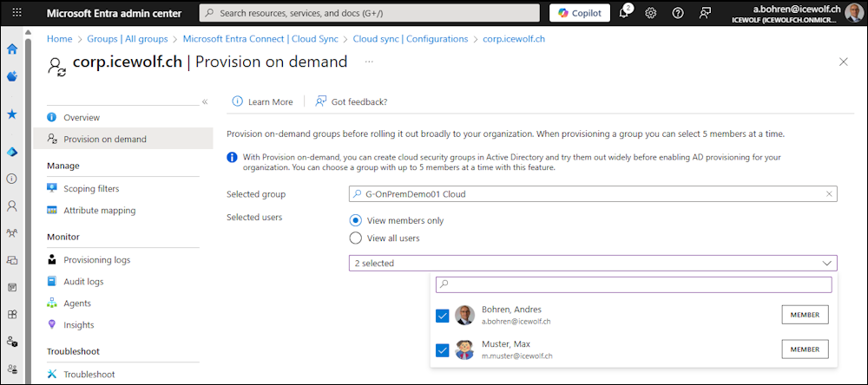Open the settings gear icon
The width and height of the screenshot is (868, 385).
pyautogui.click(x=651, y=13)
